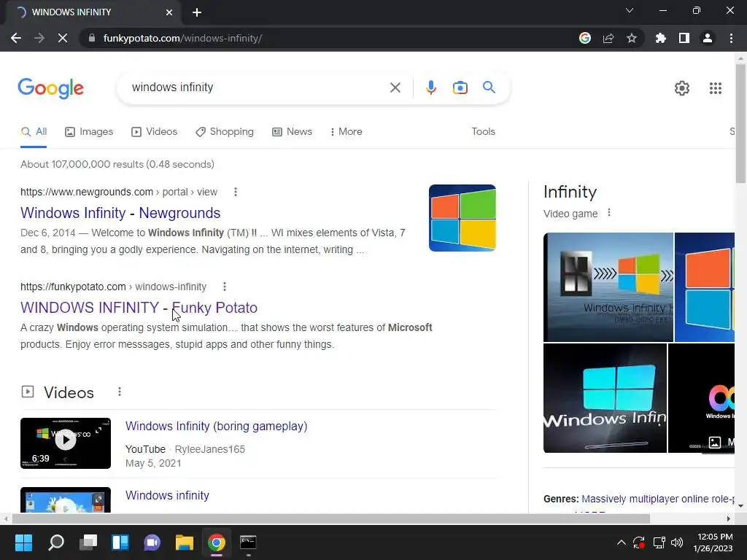Go back to the previous page
This screenshot has height=560, width=747.
coord(16,38)
